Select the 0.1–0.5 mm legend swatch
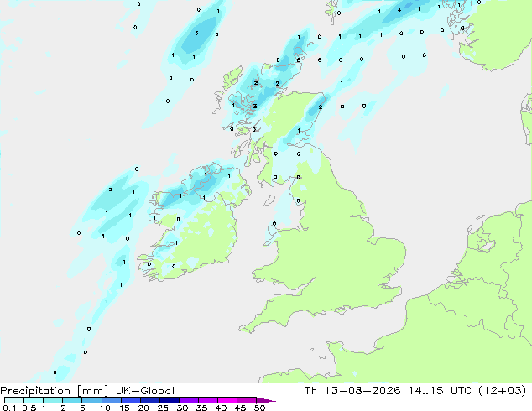This screenshot has width=532, height=411. pyautogui.click(x=14, y=400)
